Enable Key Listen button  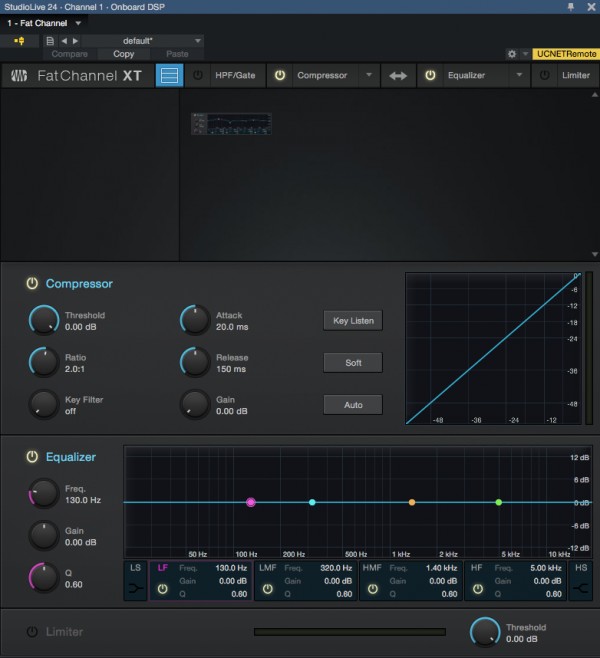(353, 321)
